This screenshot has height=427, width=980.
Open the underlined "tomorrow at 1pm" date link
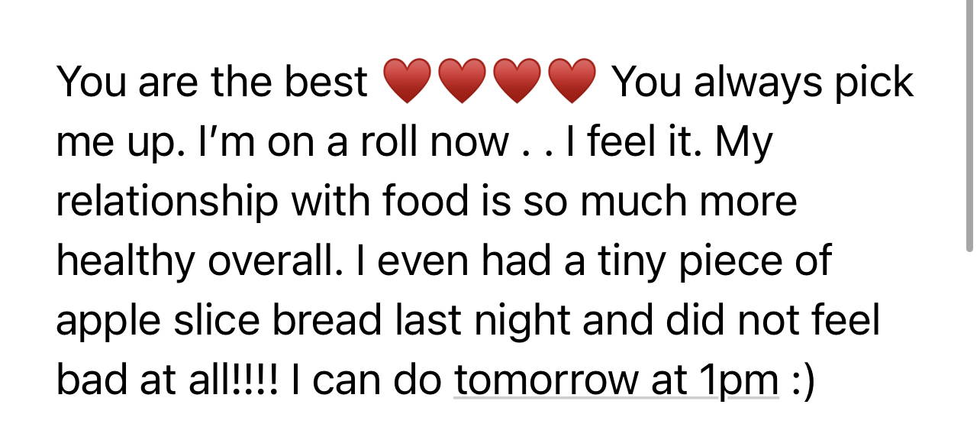[x=616, y=380]
